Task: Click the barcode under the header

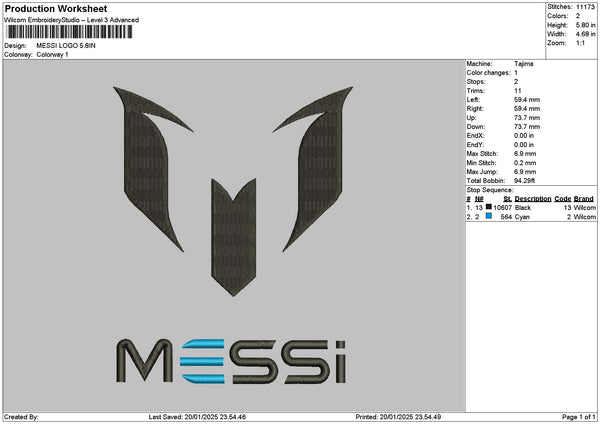Action: [x=70, y=32]
